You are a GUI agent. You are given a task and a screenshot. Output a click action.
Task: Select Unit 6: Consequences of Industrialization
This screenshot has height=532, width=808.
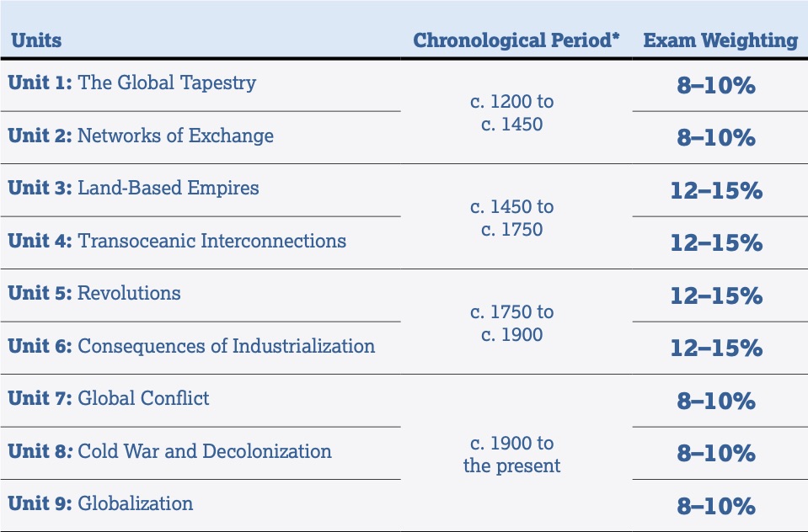191,346
